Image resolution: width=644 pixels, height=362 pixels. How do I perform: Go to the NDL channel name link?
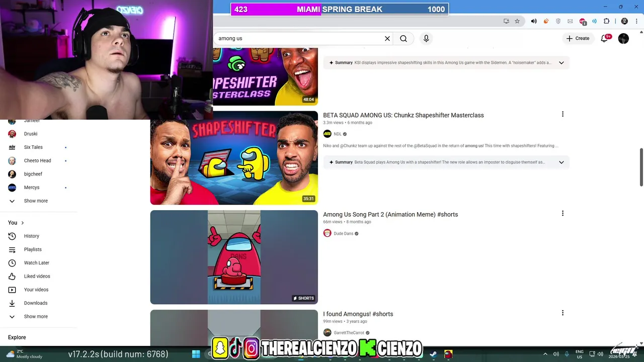[x=338, y=134]
